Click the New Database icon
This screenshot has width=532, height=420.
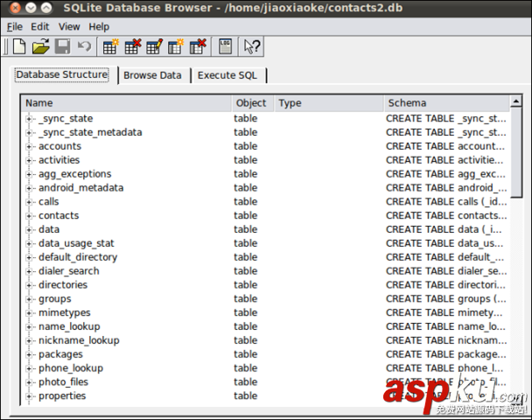[19, 46]
